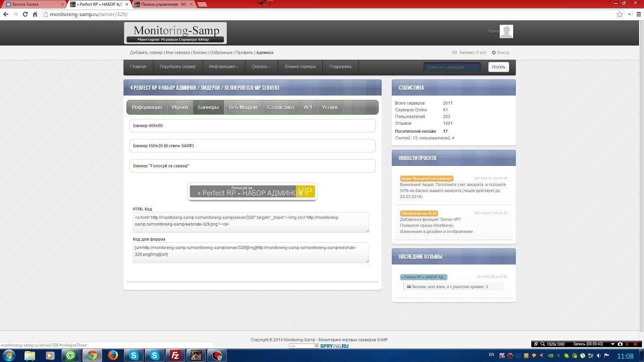Go back in Chrome

coord(6,15)
